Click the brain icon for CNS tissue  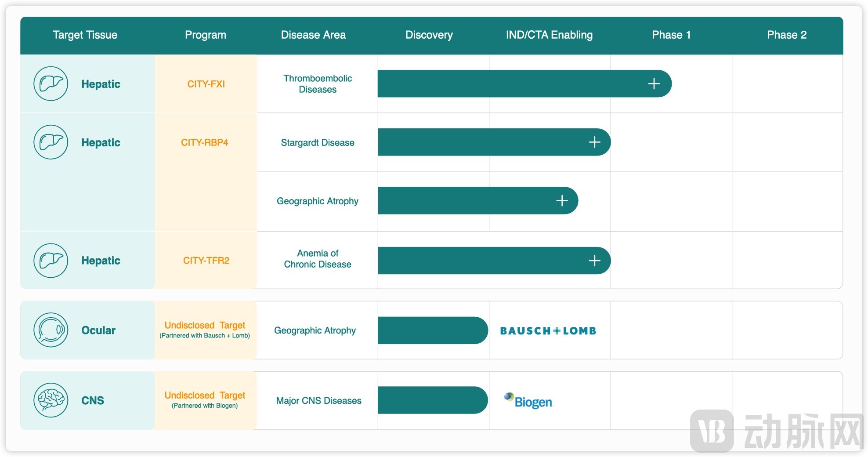coord(51,400)
